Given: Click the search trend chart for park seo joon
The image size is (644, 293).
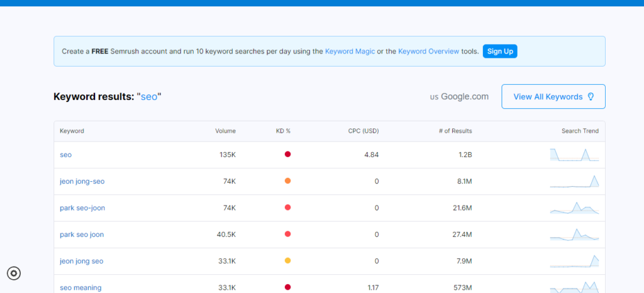Looking at the screenshot, I should (574, 235).
